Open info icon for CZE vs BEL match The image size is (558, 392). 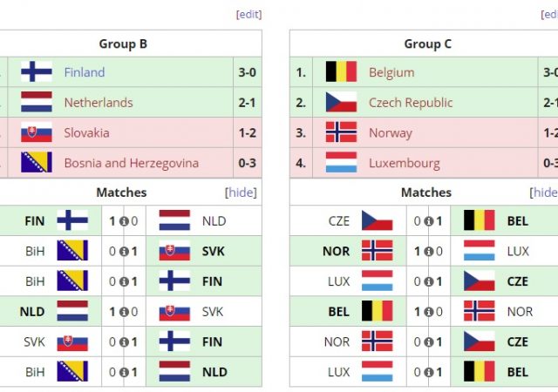(429, 221)
